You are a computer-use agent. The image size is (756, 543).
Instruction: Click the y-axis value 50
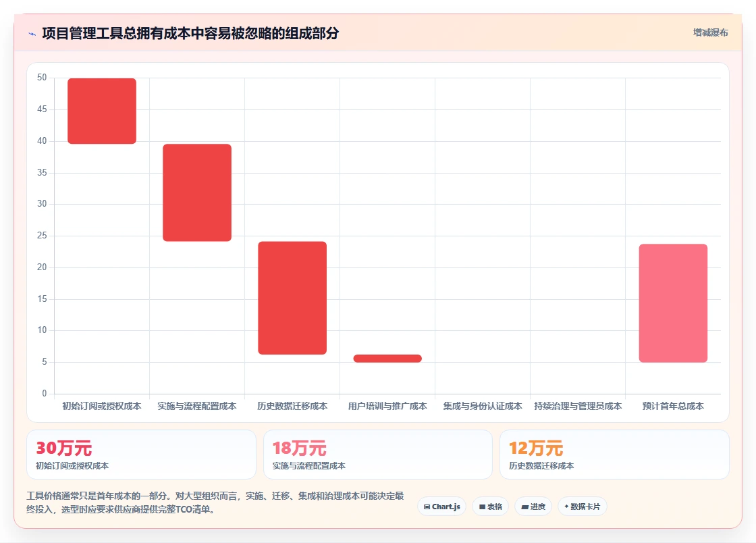(42, 78)
